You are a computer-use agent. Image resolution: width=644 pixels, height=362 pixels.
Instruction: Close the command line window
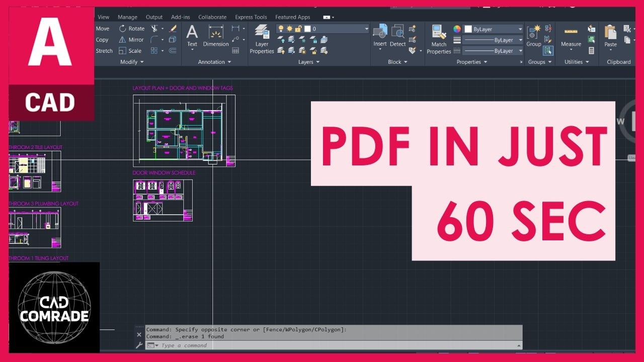click(139, 334)
